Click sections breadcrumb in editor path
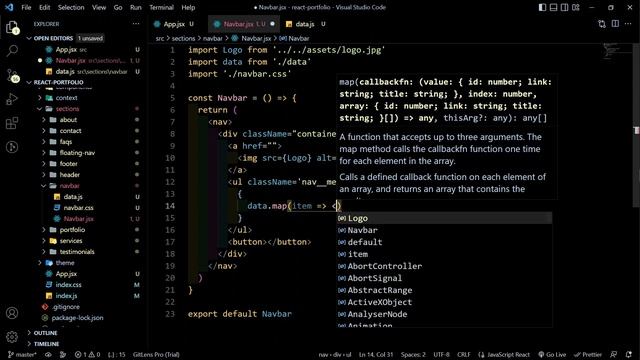The image size is (640, 360). [183, 38]
